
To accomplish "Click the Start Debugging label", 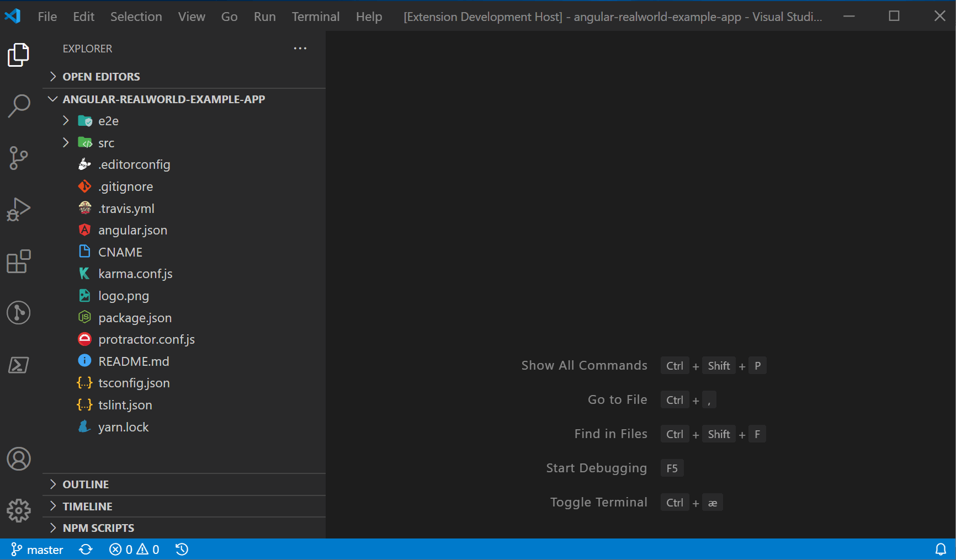I will click(x=597, y=468).
